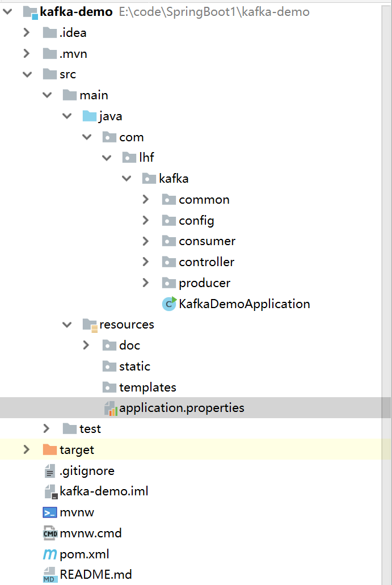Collapse the resources folder arrow
392x585 pixels.
coord(67,325)
